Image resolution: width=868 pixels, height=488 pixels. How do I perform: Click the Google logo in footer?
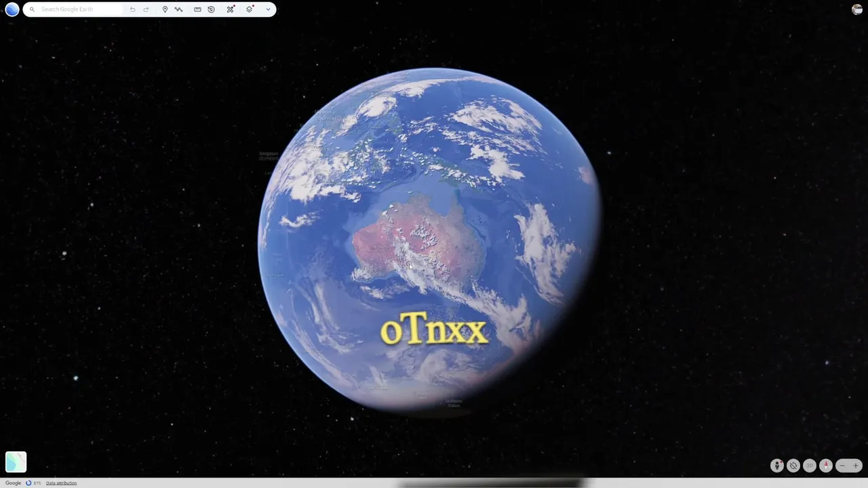click(14, 483)
